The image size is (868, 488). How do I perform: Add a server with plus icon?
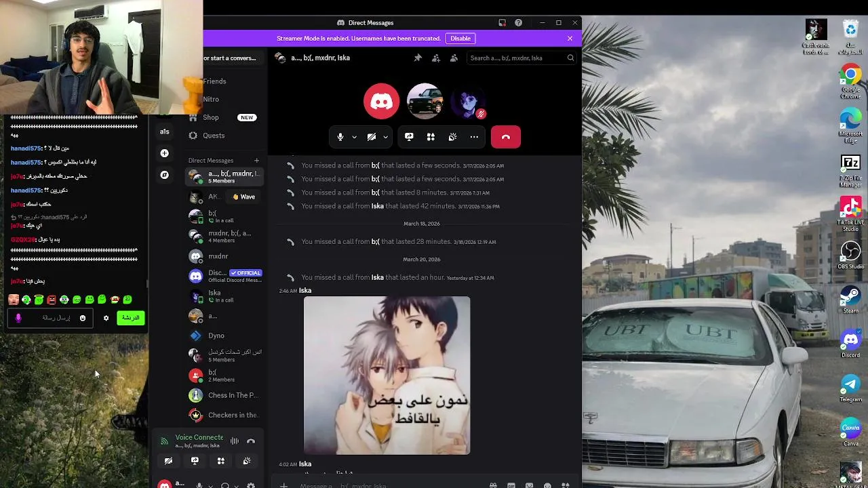[164, 153]
